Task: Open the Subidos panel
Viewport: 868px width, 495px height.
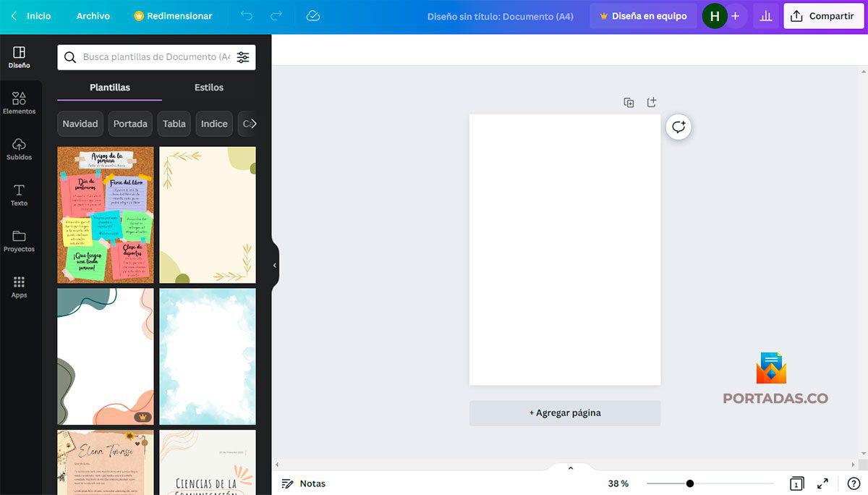Action: 19,147
